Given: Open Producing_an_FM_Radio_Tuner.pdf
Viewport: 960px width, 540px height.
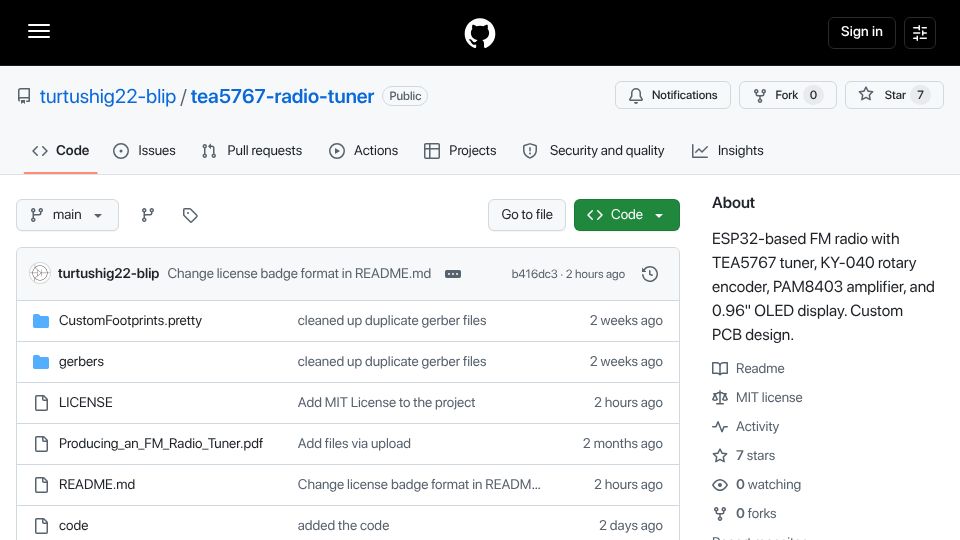Looking at the screenshot, I should click(x=161, y=443).
